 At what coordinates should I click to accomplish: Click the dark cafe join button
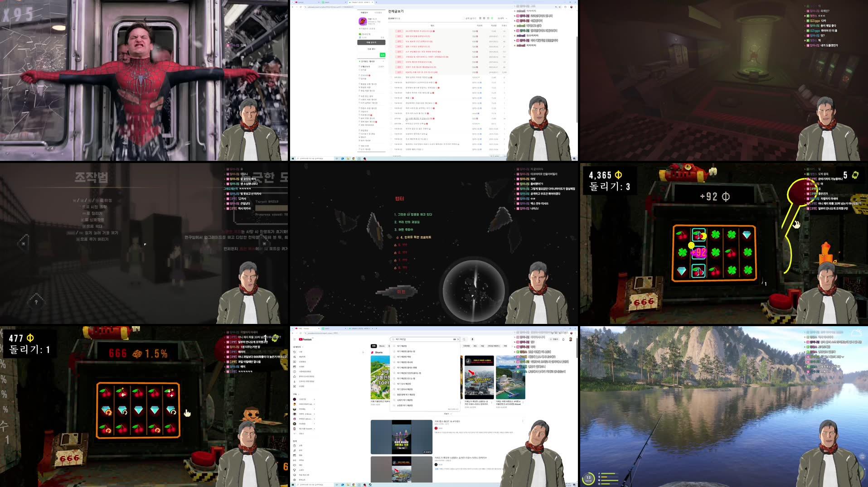pos(371,42)
